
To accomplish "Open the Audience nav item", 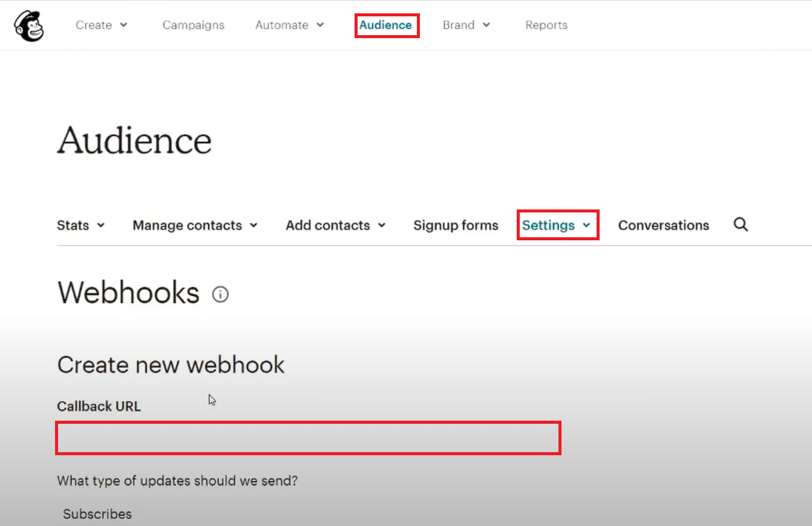I will 385,25.
